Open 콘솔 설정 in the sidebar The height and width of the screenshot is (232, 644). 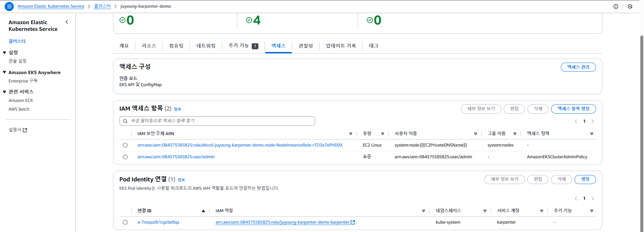pos(17,61)
